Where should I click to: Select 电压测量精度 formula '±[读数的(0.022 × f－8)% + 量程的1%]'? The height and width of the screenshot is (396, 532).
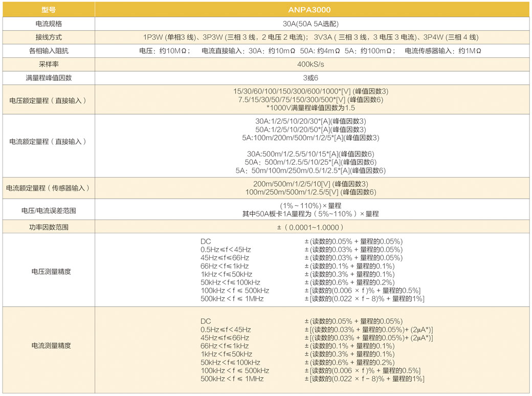[x=364, y=299]
